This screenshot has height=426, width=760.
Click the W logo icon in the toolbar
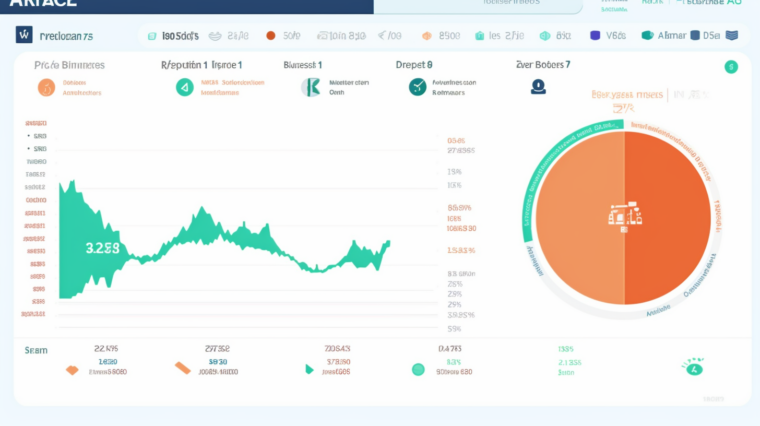pyautogui.click(x=24, y=36)
